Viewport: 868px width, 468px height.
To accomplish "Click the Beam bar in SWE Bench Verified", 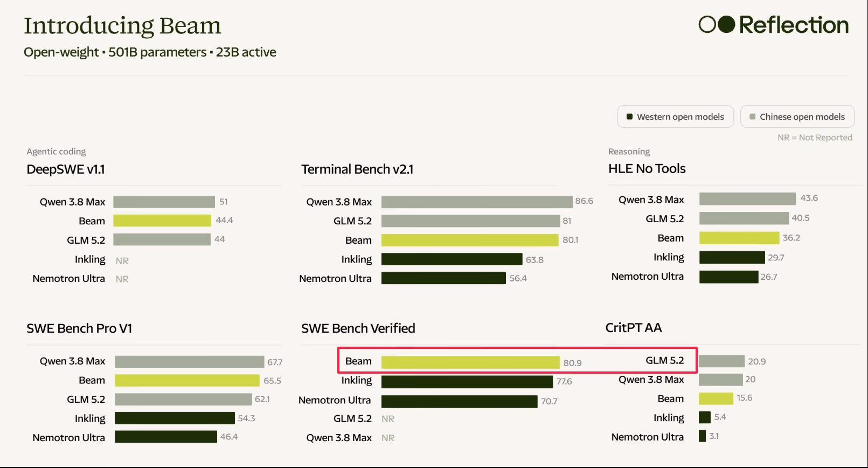I will click(x=470, y=362).
